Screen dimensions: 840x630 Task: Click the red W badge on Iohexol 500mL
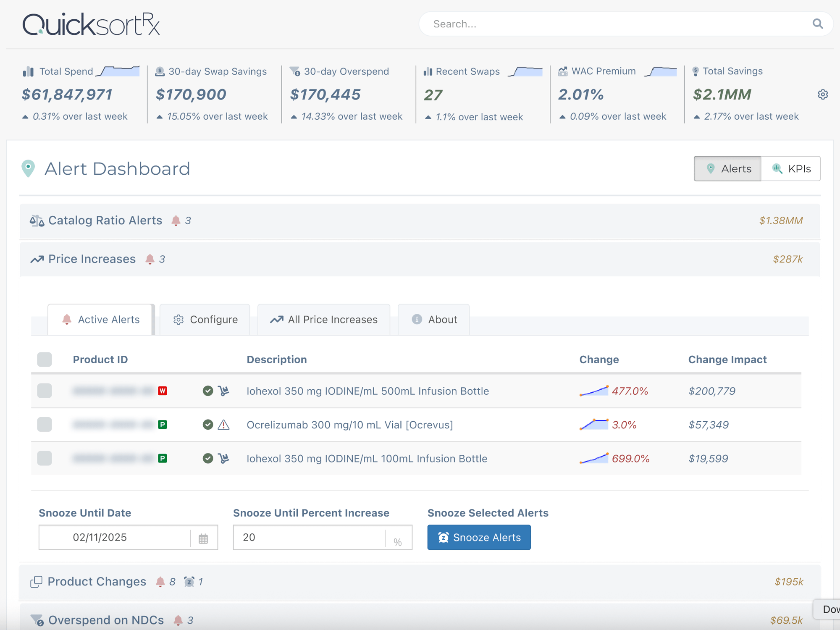(x=163, y=391)
